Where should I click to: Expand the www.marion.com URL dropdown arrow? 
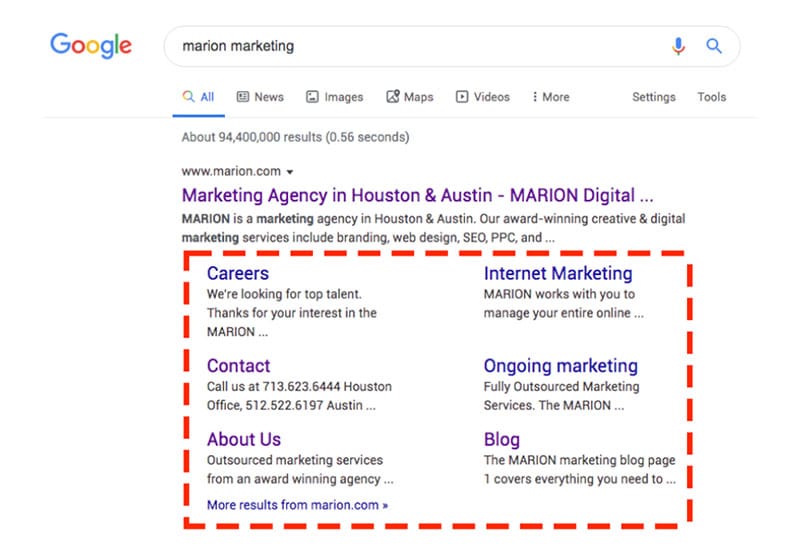point(290,172)
